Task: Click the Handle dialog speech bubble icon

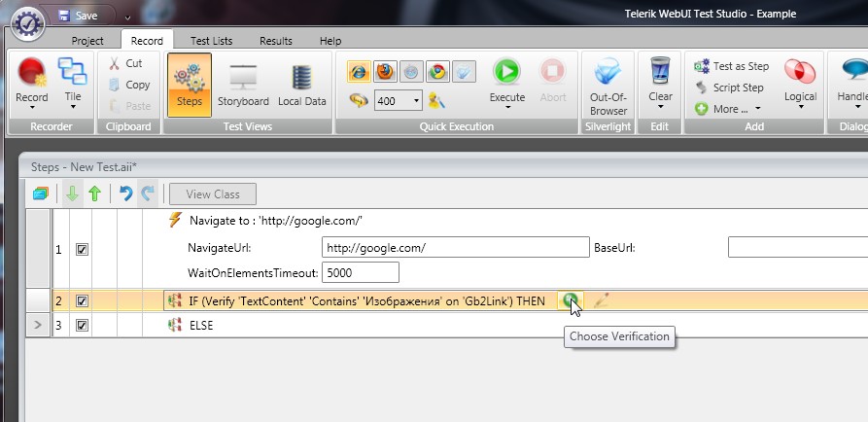Action: [854, 71]
